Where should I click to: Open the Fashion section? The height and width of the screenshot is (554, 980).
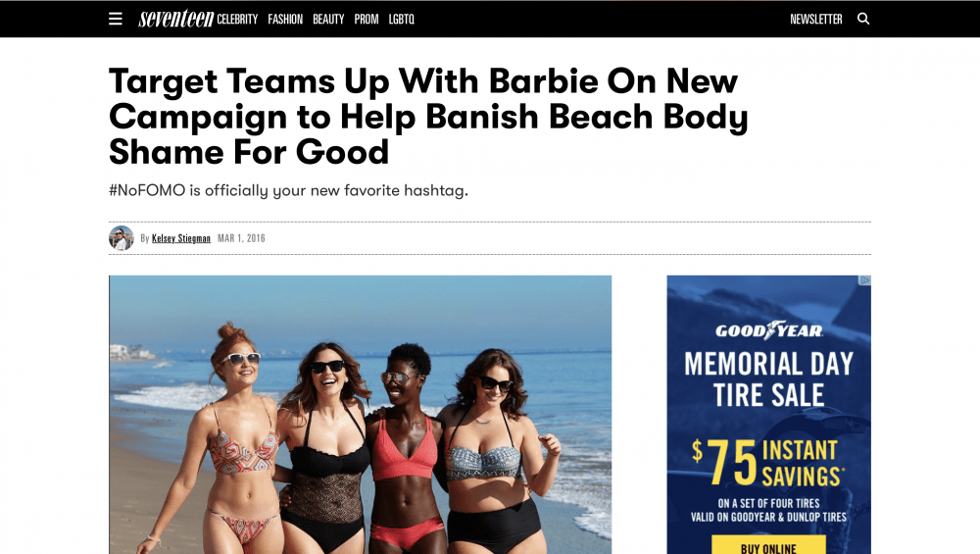click(x=285, y=20)
